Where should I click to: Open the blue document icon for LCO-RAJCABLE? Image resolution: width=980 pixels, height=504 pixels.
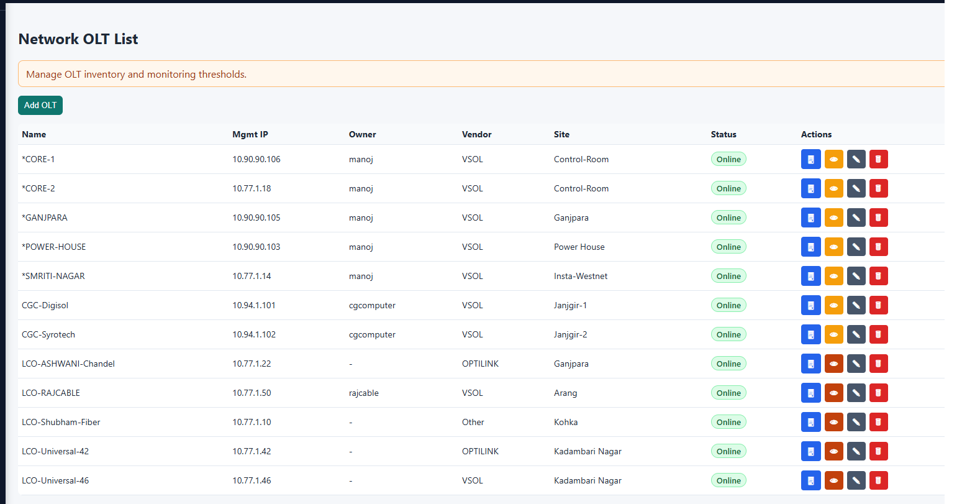(x=810, y=393)
